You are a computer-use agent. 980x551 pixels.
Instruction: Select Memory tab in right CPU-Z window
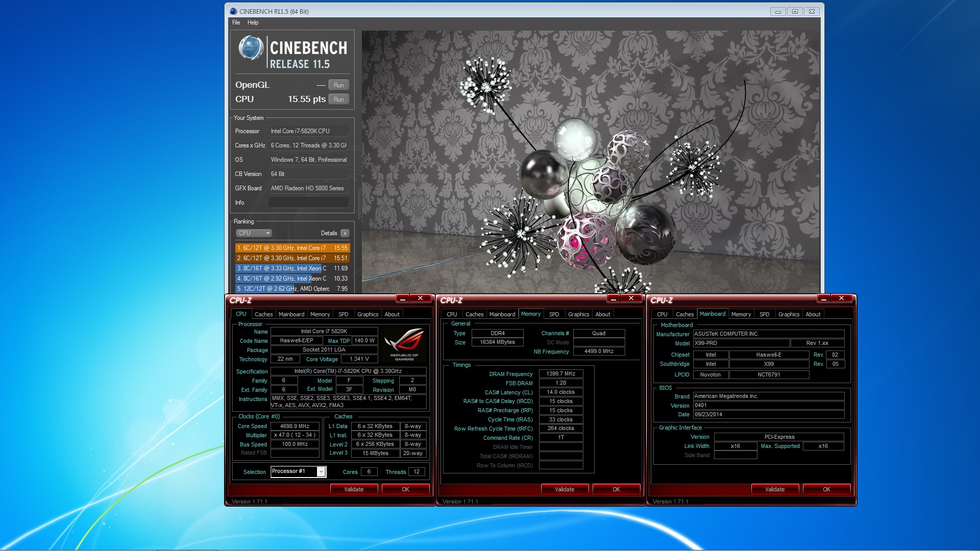pyautogui.click(x=741, y=314)
